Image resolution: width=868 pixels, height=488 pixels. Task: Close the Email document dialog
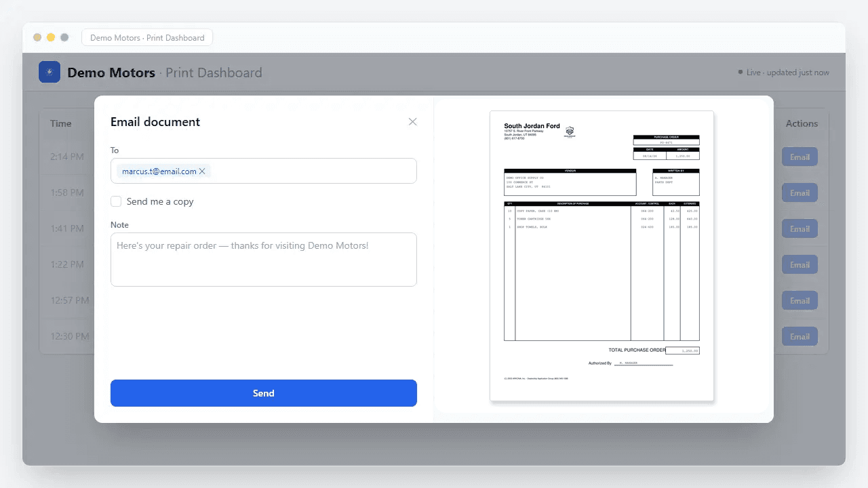[412, 122]
